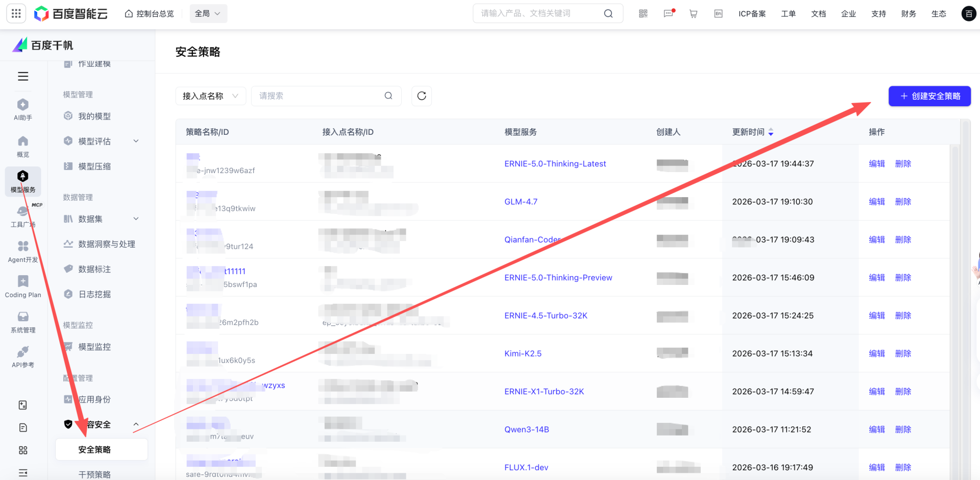The width and height of the screenshot is (980, 480).
Task: Switch language with the En icon
Action: pyautogui.click(x=718, y=14)
